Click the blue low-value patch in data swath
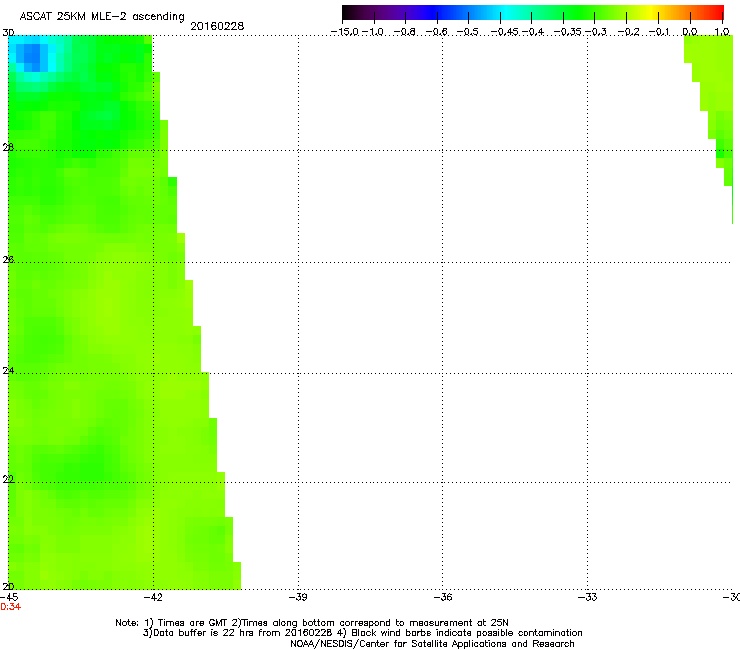The image size is (740, 650). coord(32,57)
